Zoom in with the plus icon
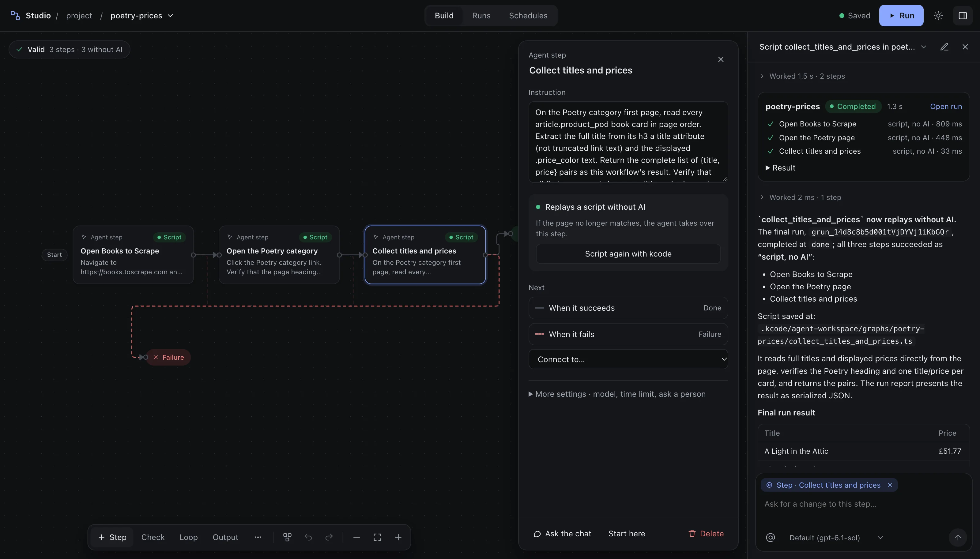The width and height of the screenshot is (980, 559). coord(398,537)
